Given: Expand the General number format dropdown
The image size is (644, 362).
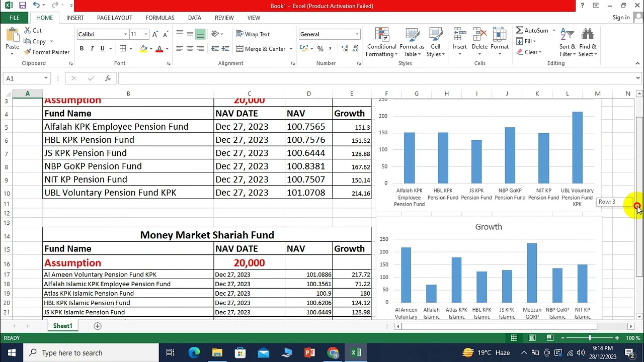Looking at the screenshot, I should click(x=357, y=34).
